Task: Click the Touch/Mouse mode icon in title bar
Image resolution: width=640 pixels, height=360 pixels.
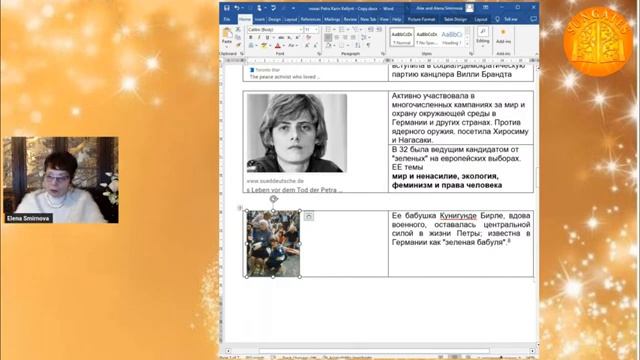Action: [259, 8]
